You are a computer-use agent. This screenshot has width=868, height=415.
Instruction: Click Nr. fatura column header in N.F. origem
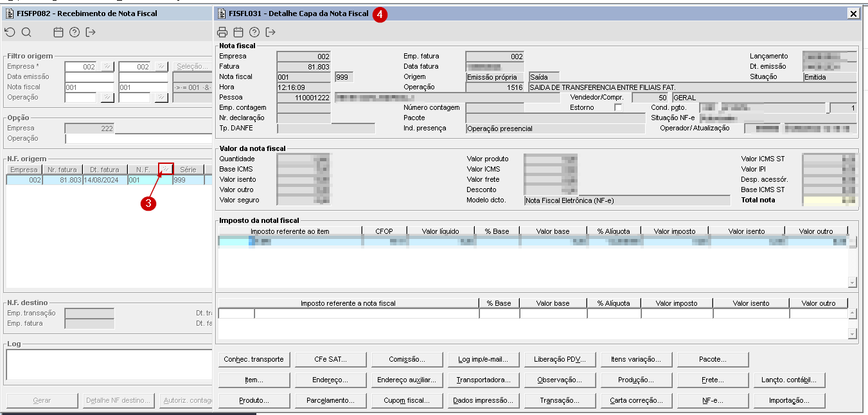point(62,170)
